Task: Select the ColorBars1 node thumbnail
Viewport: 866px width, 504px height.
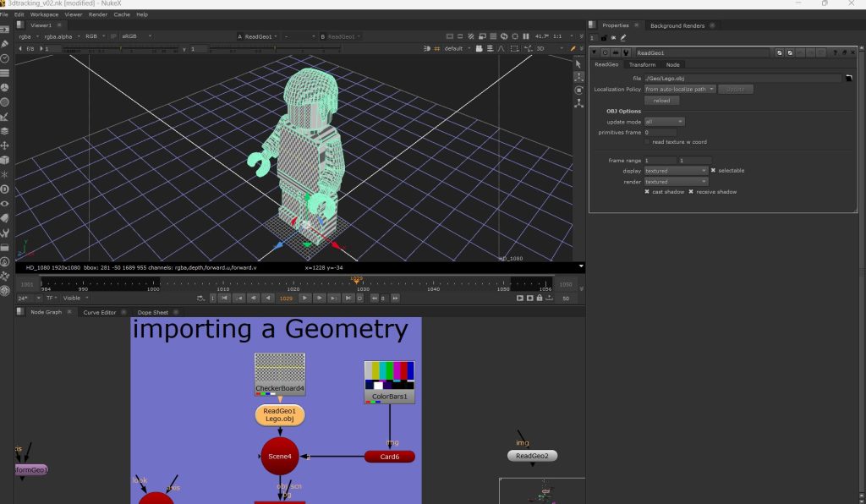Action: 389,382
